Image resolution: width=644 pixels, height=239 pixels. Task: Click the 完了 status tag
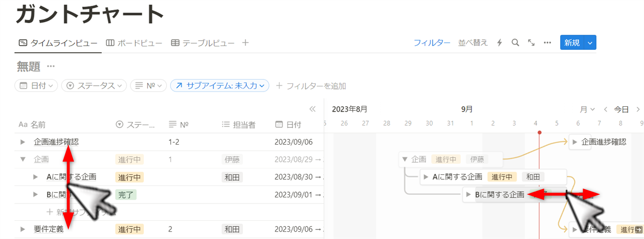[x=126, y=194]
